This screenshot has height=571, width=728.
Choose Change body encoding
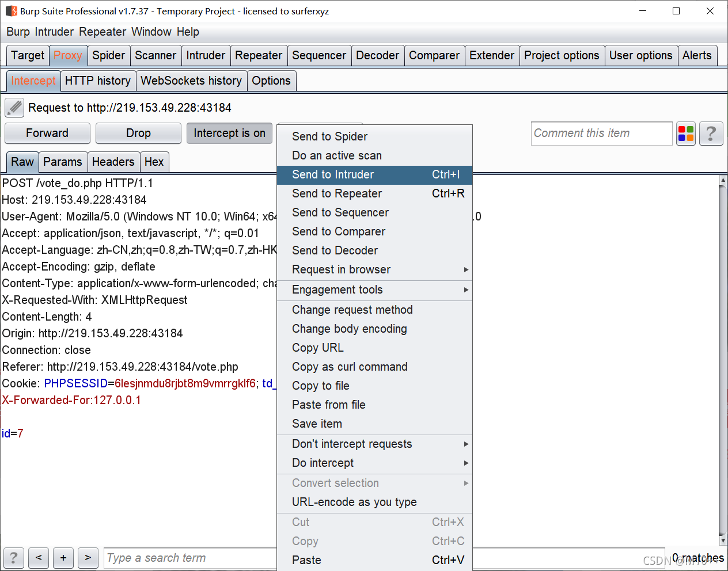click(x=374, y=329)
